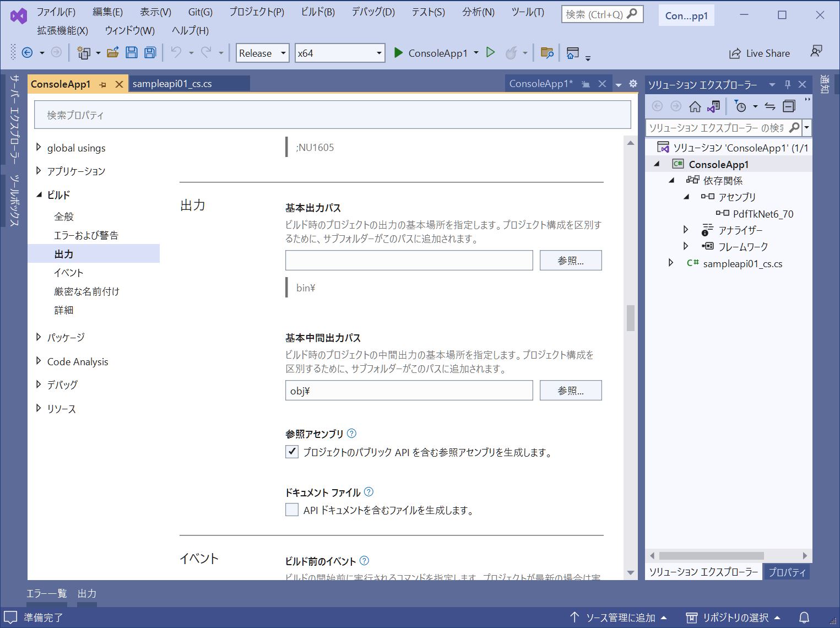Expand the パッケージ section in sidebar
Image resolution: width=840 pixels, height=628 pixels.
tap(39, 337)
